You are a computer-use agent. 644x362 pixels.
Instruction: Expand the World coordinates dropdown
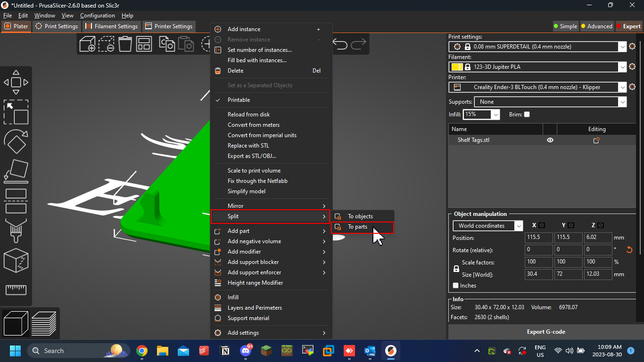pyautogui.click(x=487, y=226)
